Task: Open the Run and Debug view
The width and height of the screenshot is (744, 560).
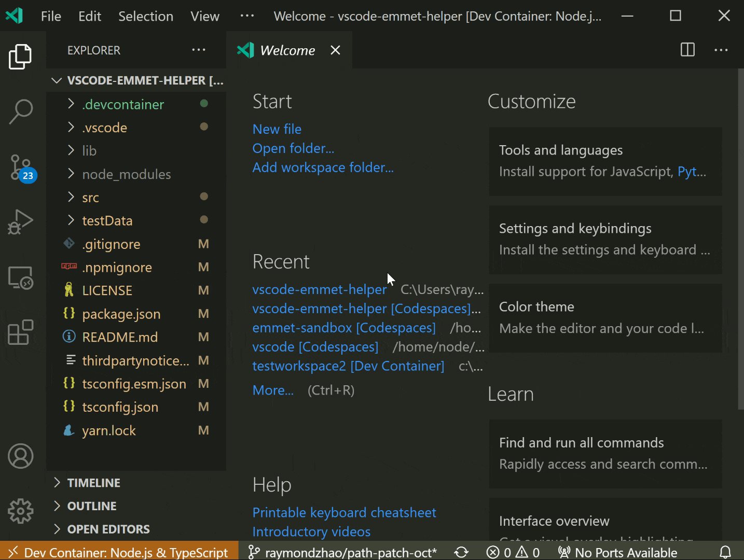Action: pos(20,222)
